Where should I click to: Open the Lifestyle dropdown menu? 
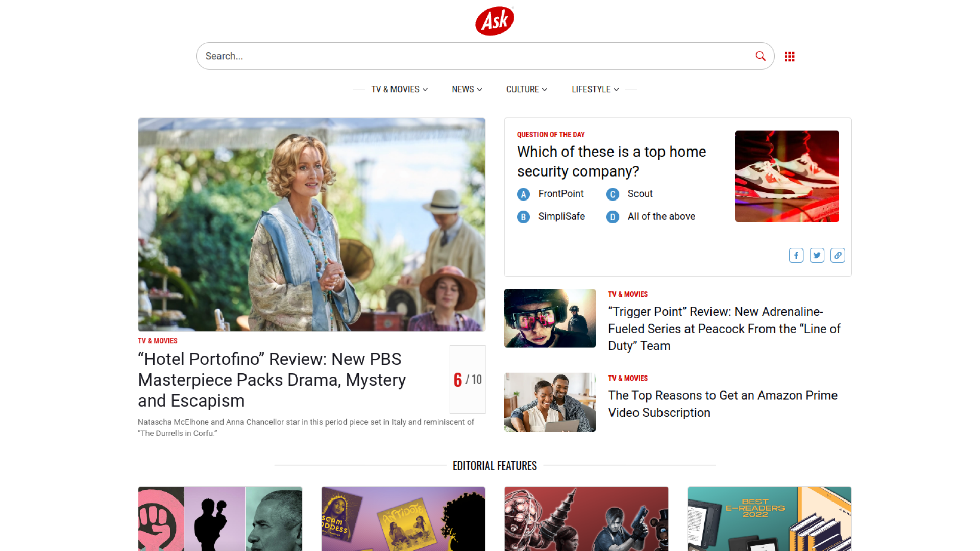click(x=595, y=89)
